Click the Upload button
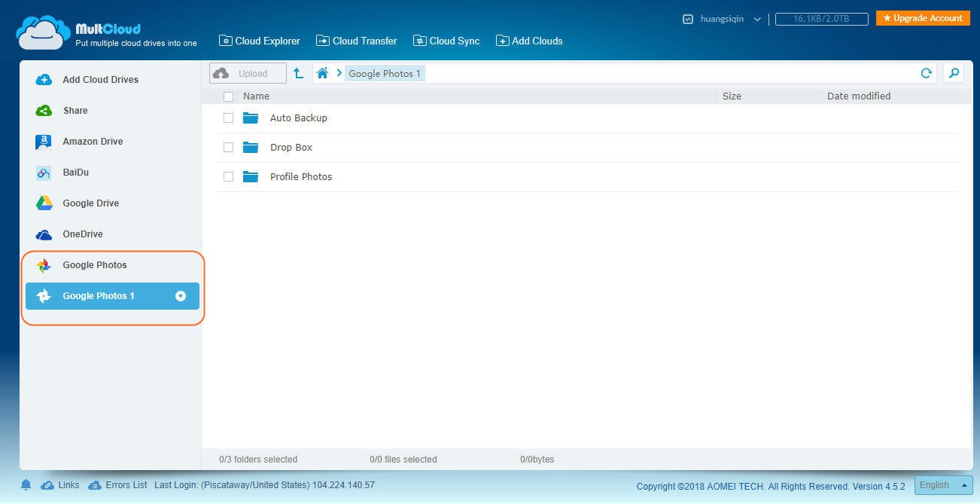 248,73
